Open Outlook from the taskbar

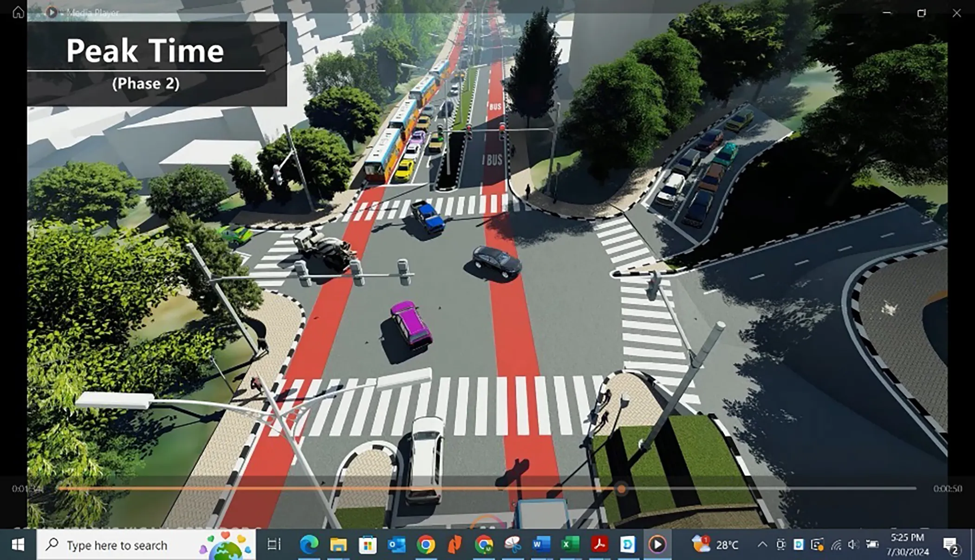click(396, 545)
